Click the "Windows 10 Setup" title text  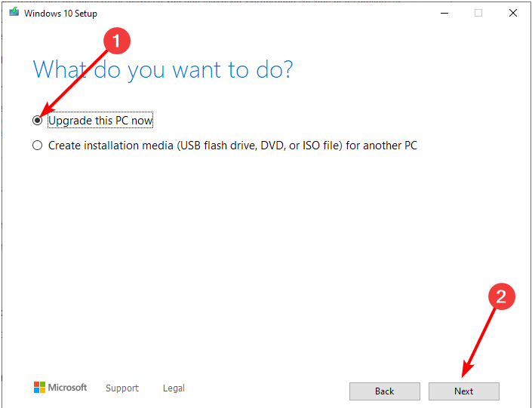tap(60, 14)
